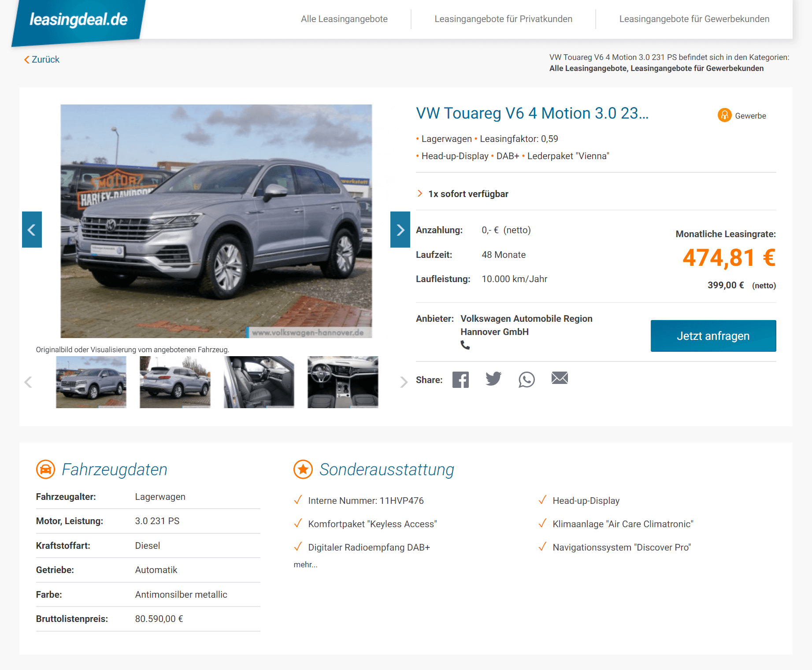Click the 48 Monate Laufzeit value
The height and width of the screenshot is (670, 812).
(x=504, y=255)
